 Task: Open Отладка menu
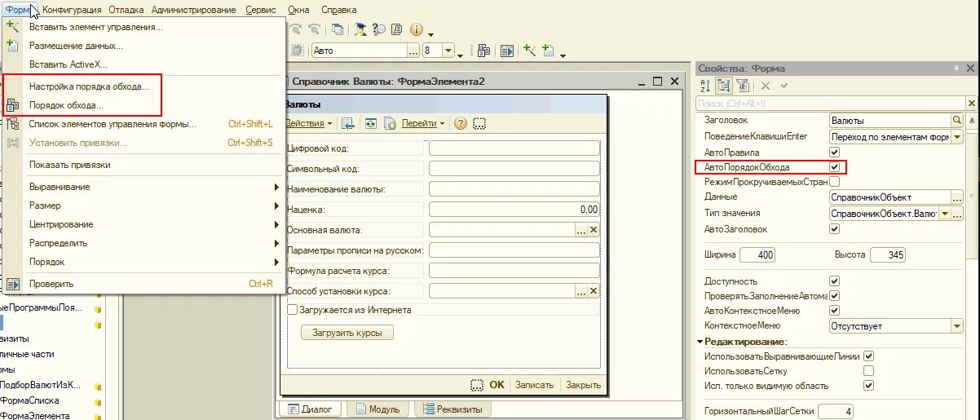[x=127, y=10]
